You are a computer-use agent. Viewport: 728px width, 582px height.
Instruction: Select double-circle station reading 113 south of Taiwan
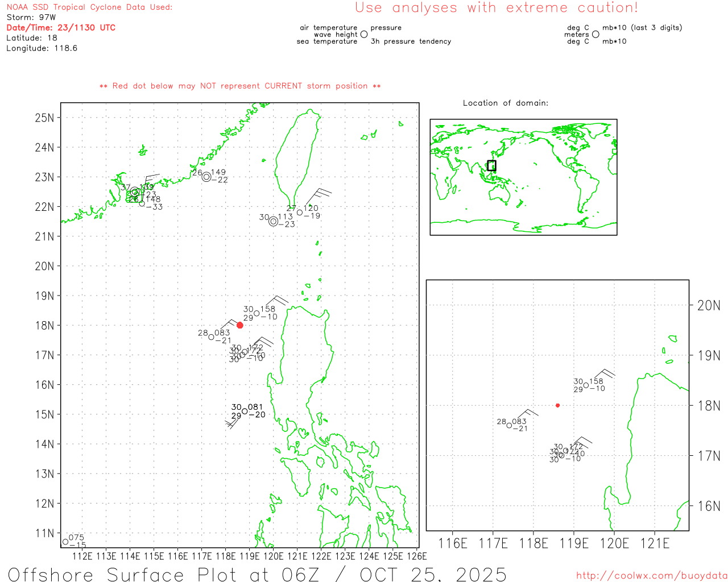point(274,221)
